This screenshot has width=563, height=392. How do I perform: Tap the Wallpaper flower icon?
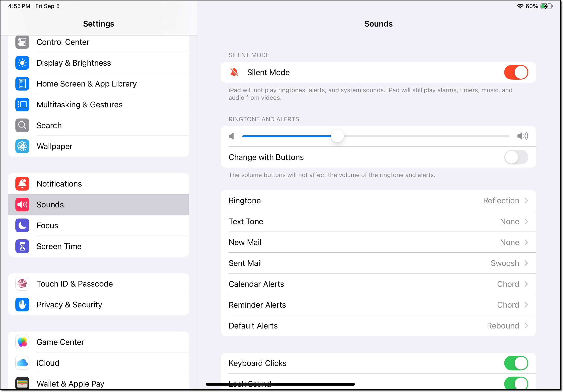22,146
